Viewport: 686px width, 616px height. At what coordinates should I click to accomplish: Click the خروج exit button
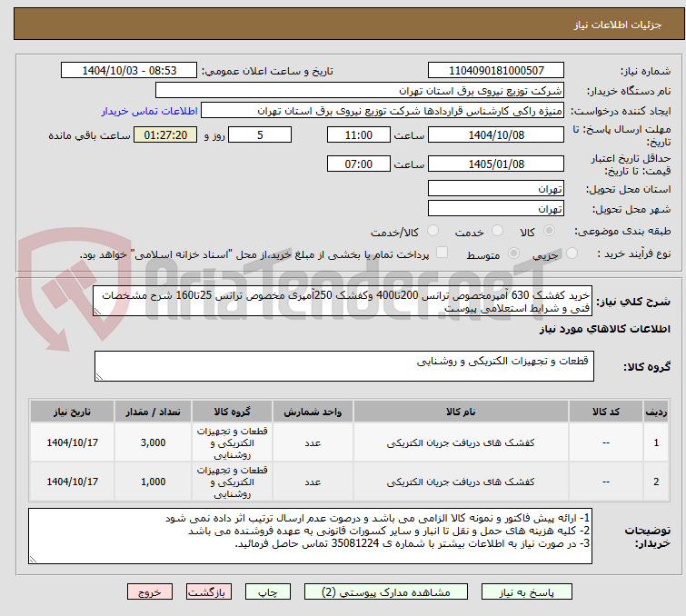pyautogui.click(x=150, y=592)
